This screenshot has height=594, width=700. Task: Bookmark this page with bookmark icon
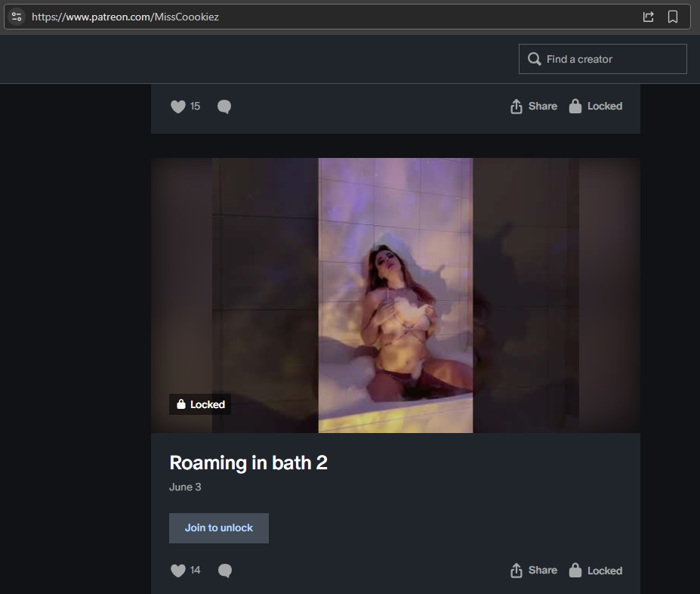coord(672,17)
